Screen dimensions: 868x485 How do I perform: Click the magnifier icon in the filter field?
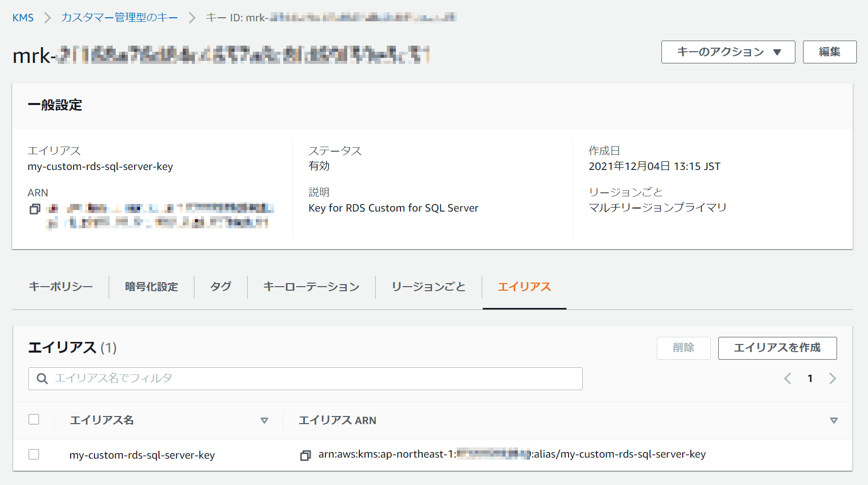coord(42,378)
